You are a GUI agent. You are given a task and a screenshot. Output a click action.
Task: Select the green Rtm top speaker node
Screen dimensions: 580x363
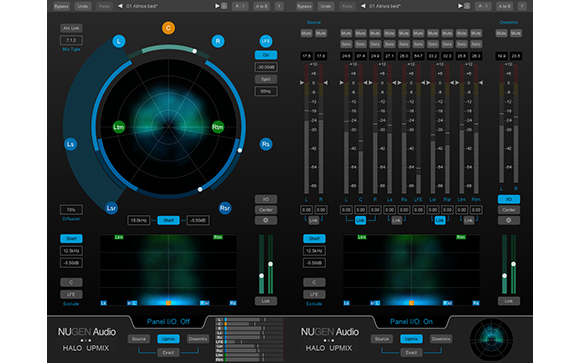(218, 127)
